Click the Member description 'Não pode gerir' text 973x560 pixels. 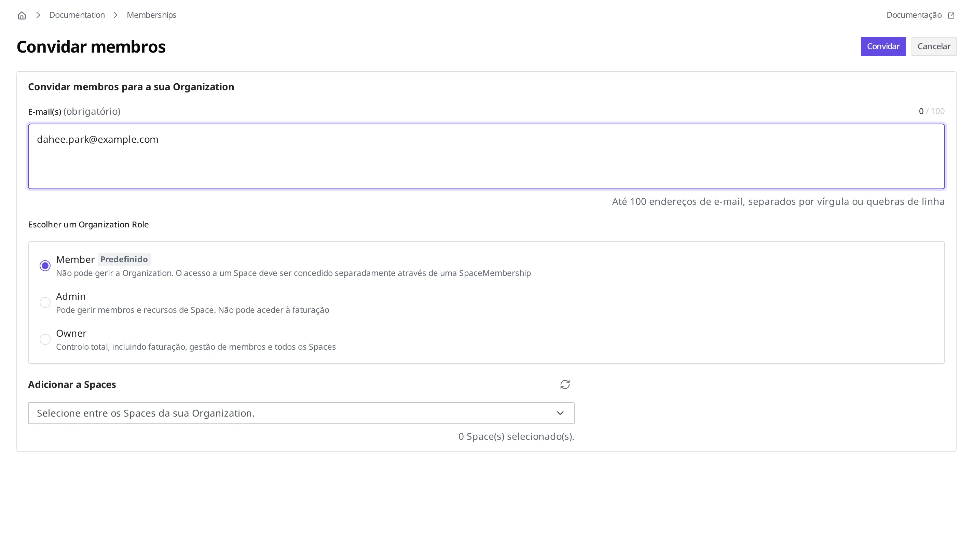[x=293, y=273]
